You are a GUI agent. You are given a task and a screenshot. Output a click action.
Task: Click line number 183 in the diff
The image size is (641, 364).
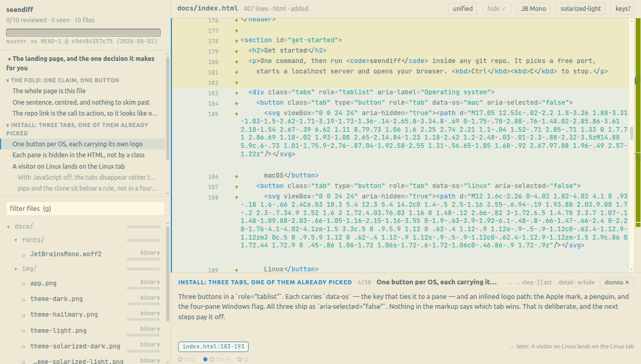[x=213, y=93]
